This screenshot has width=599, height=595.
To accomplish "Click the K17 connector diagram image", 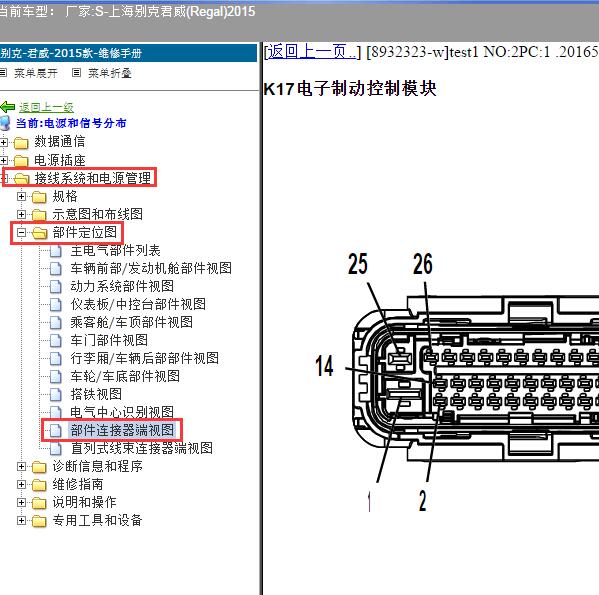I will [457, 382].
